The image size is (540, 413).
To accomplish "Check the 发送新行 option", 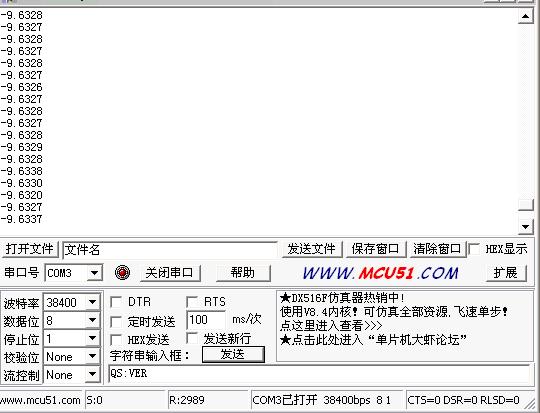I will [x=192, y=338].
